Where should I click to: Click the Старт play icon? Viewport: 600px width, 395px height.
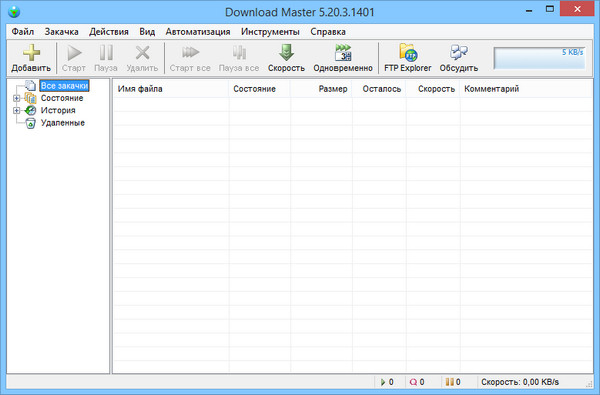74,53
